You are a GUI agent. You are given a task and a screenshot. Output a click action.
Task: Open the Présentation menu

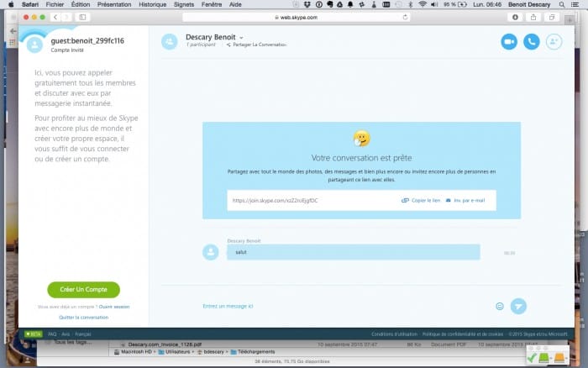pos(114,4)
